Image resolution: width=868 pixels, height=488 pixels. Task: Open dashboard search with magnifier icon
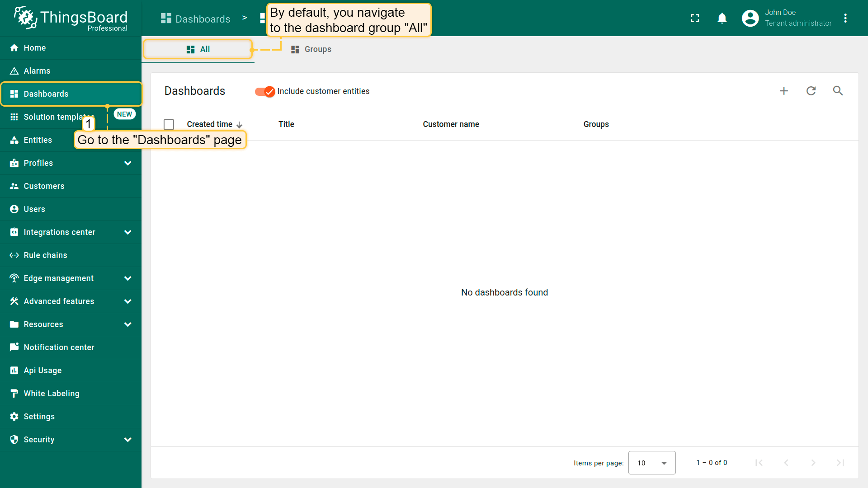tap(838, 91)
